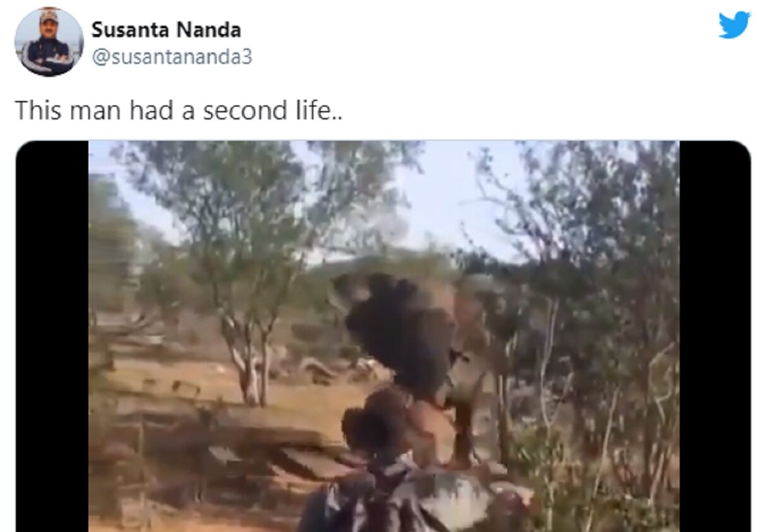The width and height of the screenshot is (758, 532).
Task: Click the left black letterbox bar of the video
Action: [52, 336]
